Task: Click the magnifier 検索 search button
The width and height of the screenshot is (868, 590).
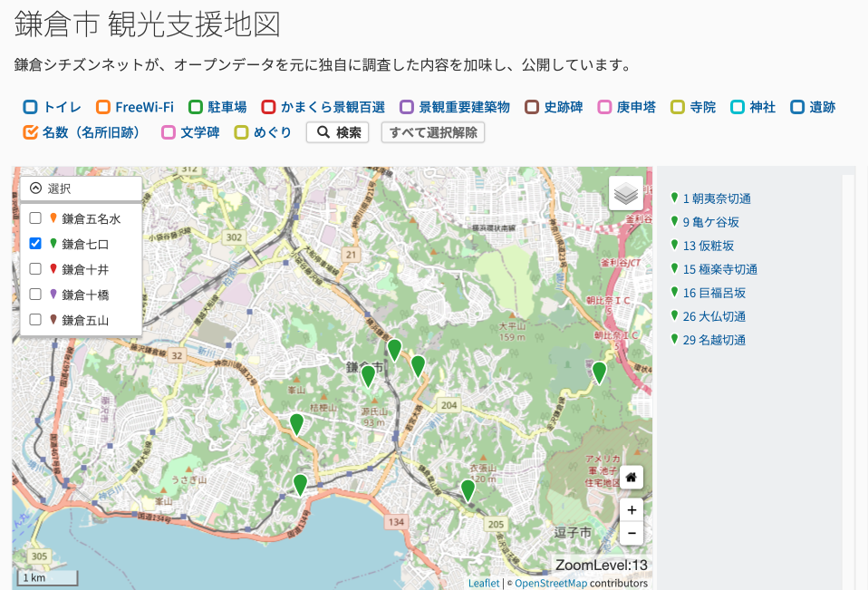Action: pos(338,132)
